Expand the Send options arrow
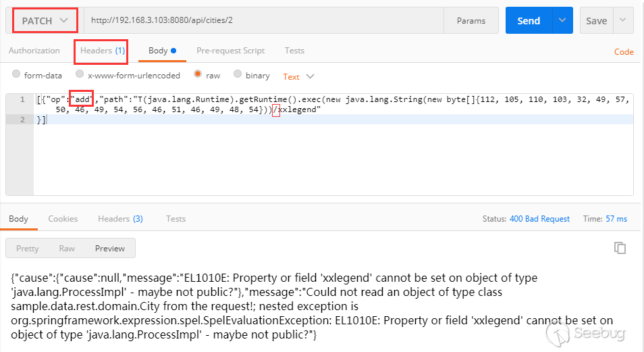This screenshot has width=644, height=352. pyautogui.click(x=562, y=20)
